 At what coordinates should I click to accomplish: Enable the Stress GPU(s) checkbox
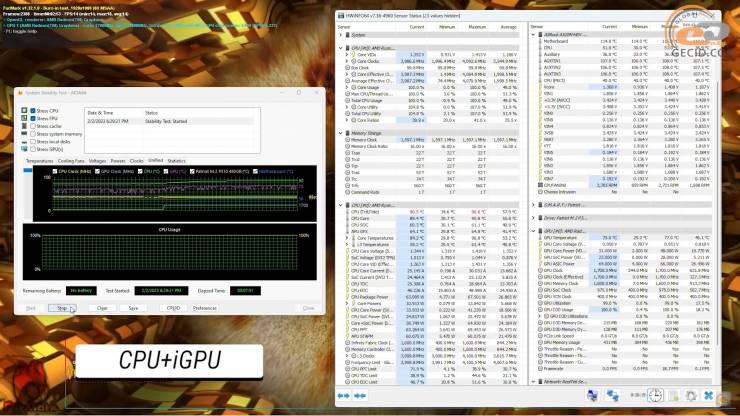(33, 149)
